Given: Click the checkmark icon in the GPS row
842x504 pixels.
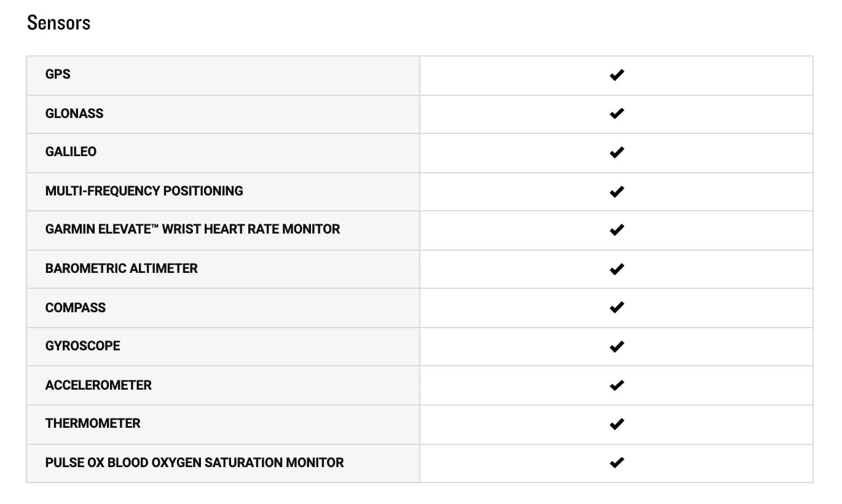Looking at the screenshot, I should point(616,75).
